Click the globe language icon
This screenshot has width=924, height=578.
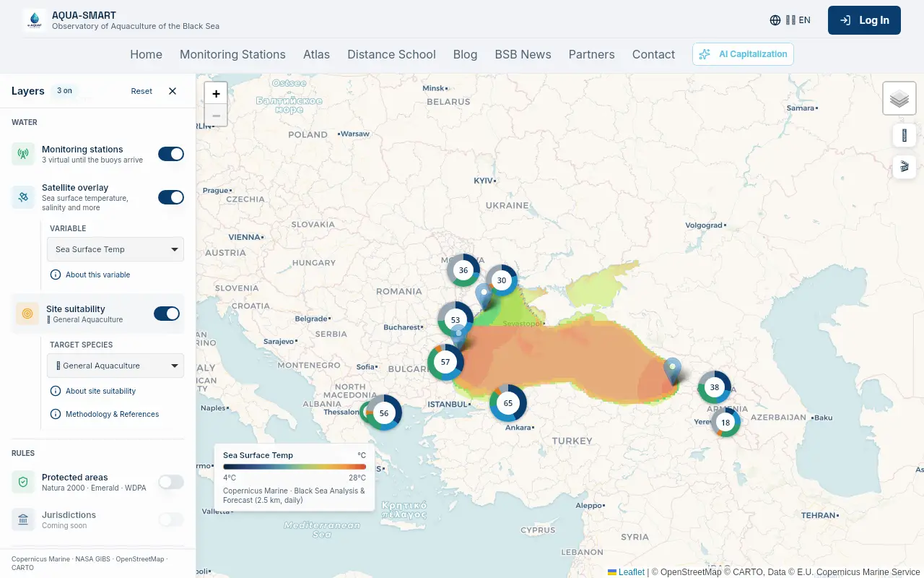tap(775, 20)
